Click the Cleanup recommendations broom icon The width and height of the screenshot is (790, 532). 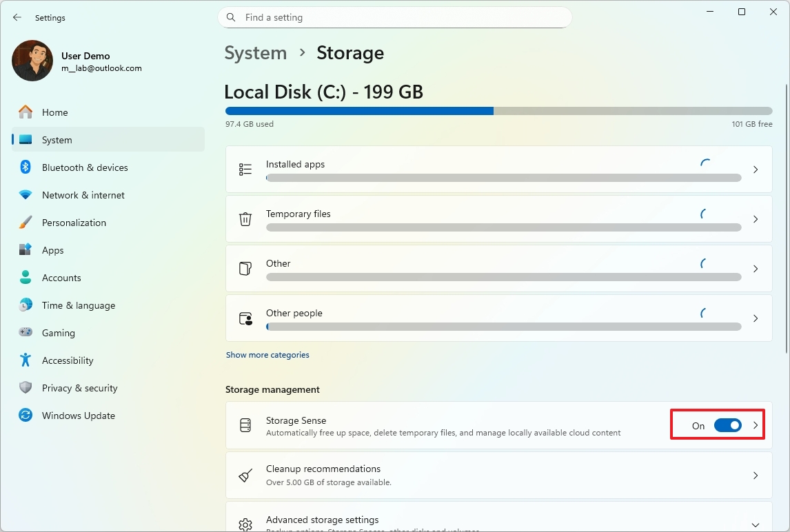[x=245, y=475]
